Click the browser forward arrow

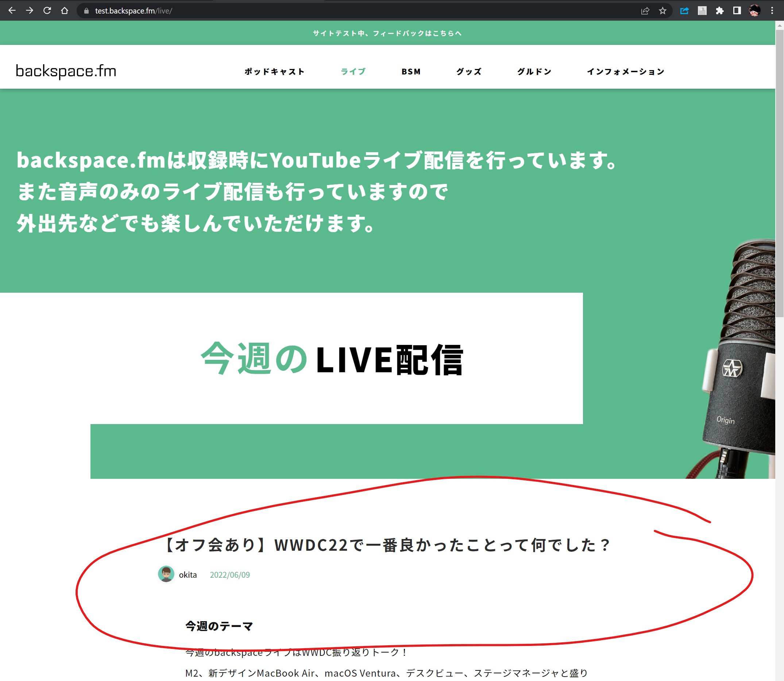(x=29, y=11)
